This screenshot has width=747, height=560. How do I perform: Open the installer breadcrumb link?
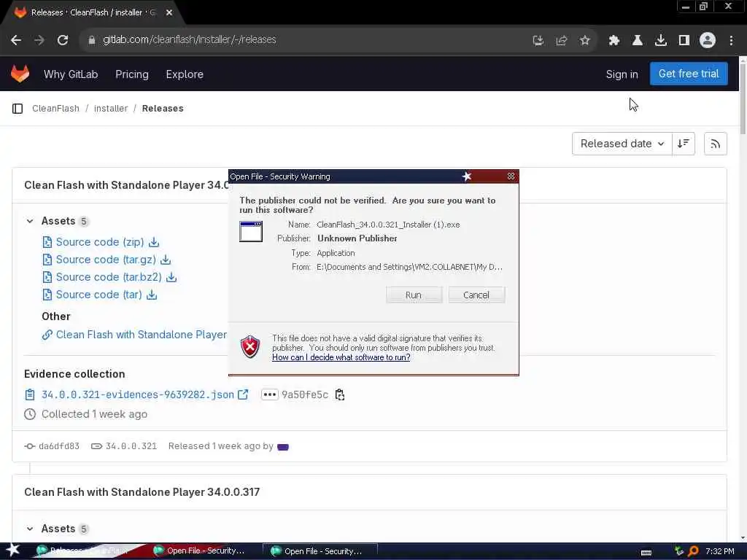111,109
